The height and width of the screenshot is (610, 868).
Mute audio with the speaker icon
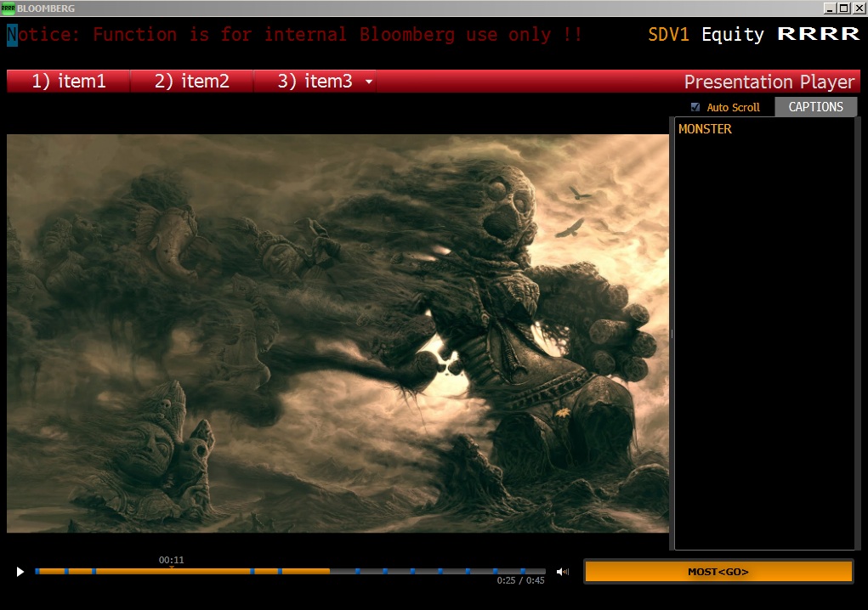click(x=562, y=572)
